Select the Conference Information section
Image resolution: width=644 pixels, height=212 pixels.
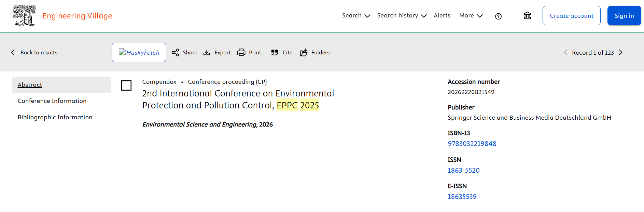pos(52,101)
